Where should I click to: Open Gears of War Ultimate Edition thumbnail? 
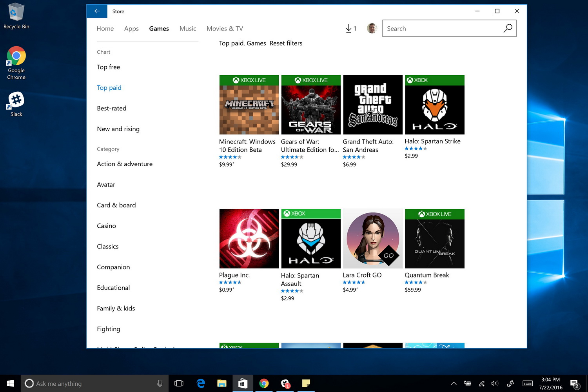coord(311,105)
